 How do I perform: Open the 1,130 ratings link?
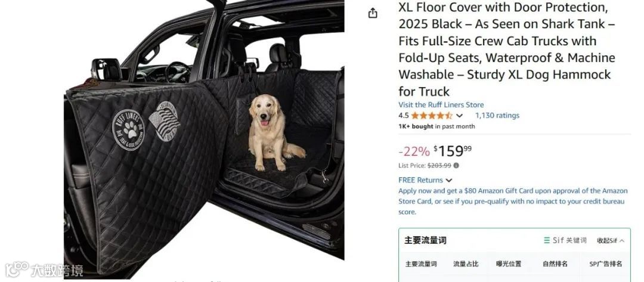click(497, 115)
